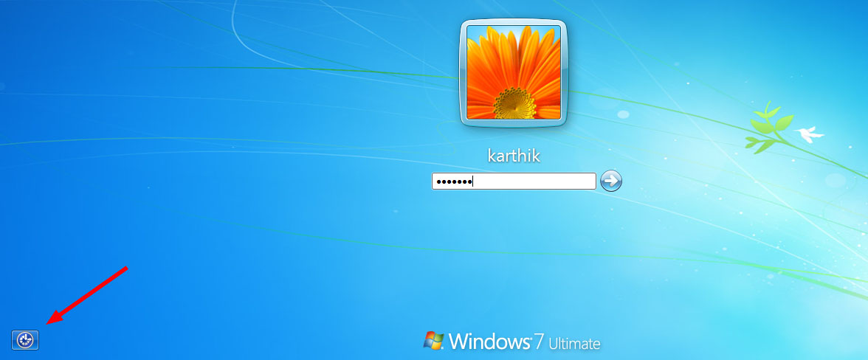Place the cursor at the password field's empty end

point(561,181)
